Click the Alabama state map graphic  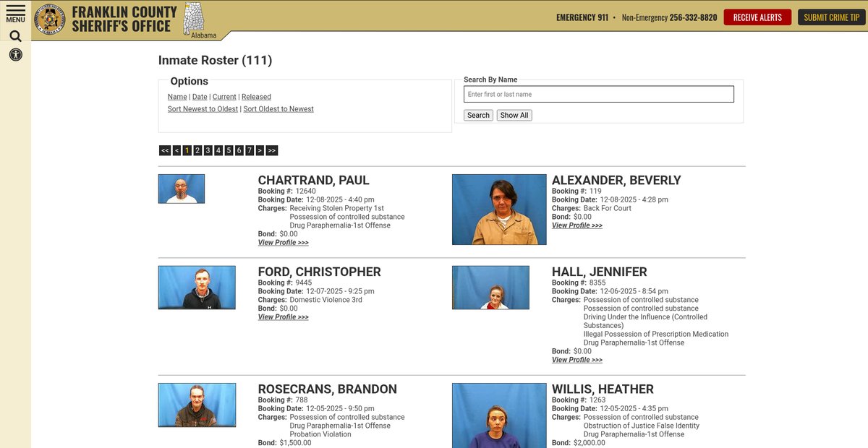(x=194, y=17)
